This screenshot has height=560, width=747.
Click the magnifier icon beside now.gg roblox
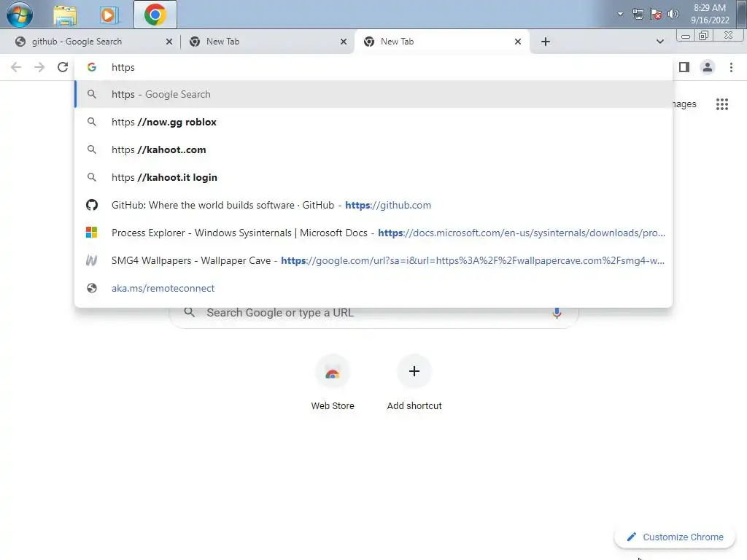[x=91, y=122]
